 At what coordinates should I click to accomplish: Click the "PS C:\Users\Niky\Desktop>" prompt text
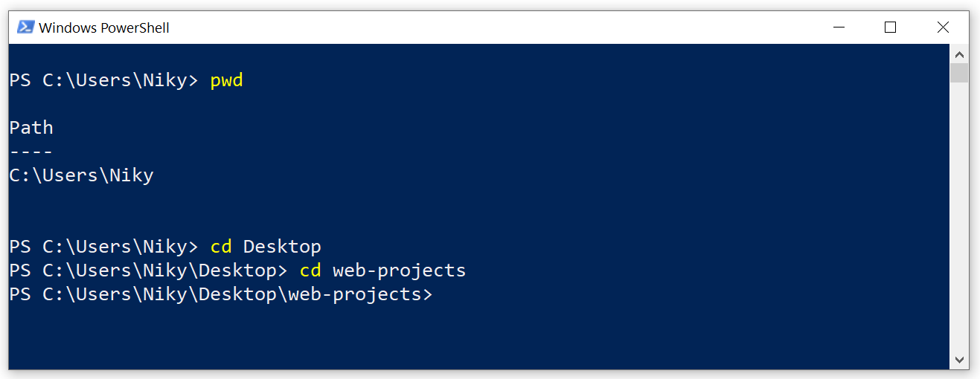click(148, 271)
